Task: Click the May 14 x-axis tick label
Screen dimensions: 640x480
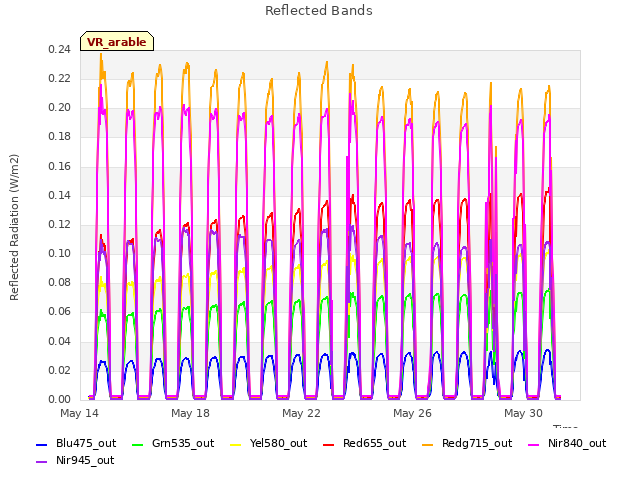Action: coord(79,413)
